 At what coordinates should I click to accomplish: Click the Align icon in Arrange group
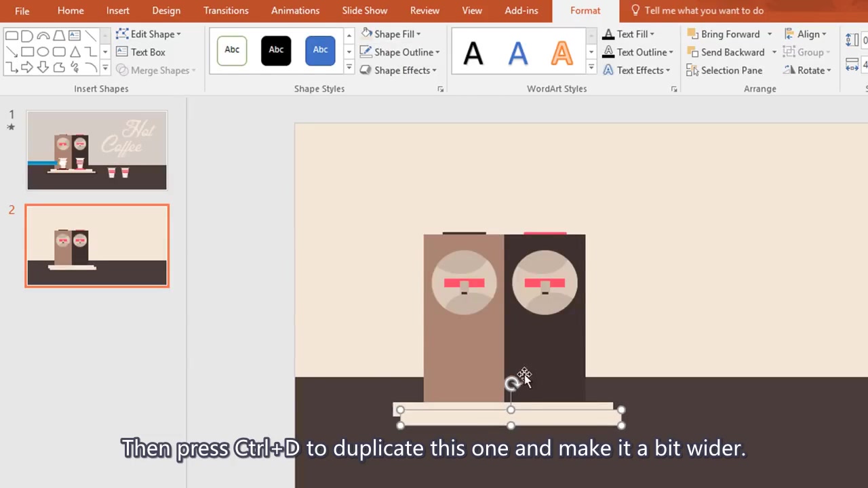[x=790, y=34]
